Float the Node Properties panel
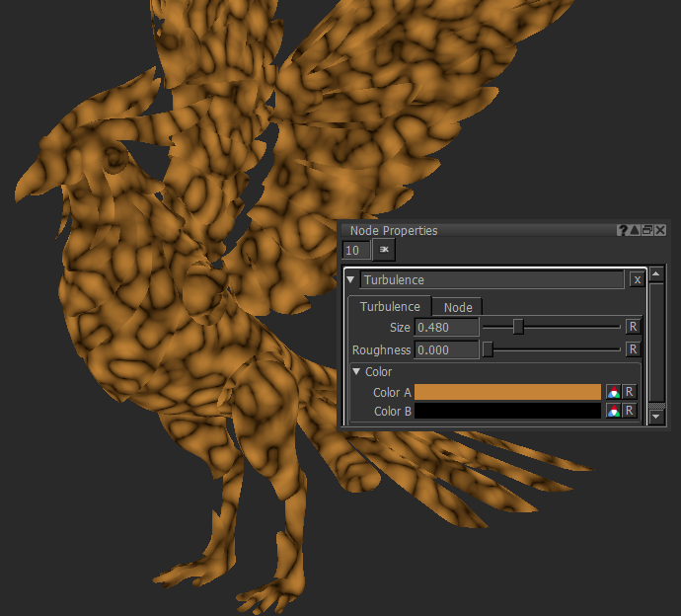 coord(647,230)
